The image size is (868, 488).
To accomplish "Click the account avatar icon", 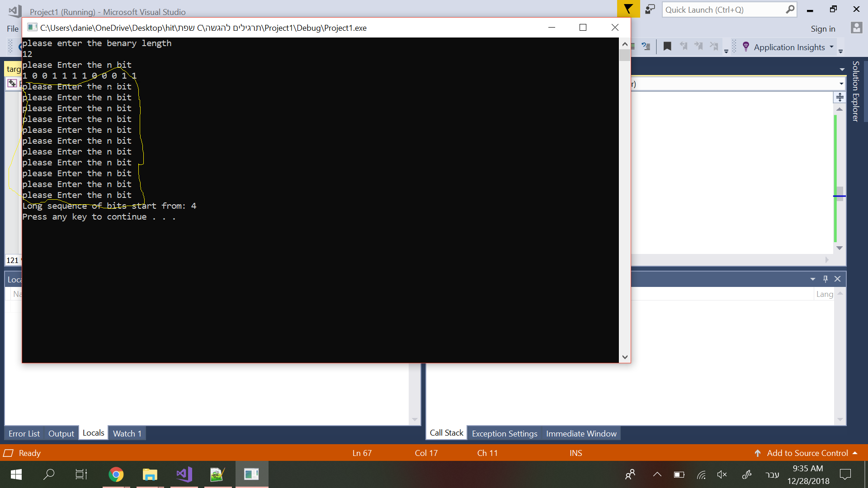I will [856, 28].
